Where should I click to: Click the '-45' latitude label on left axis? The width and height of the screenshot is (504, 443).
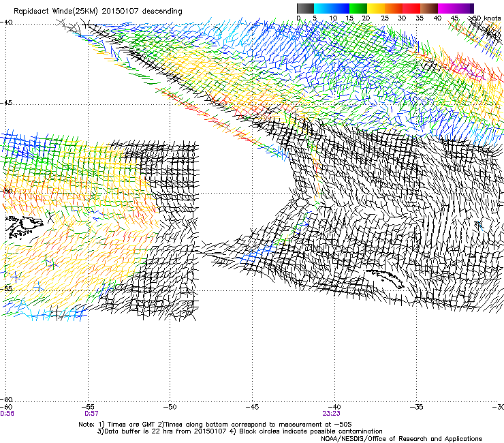(6, 103)
